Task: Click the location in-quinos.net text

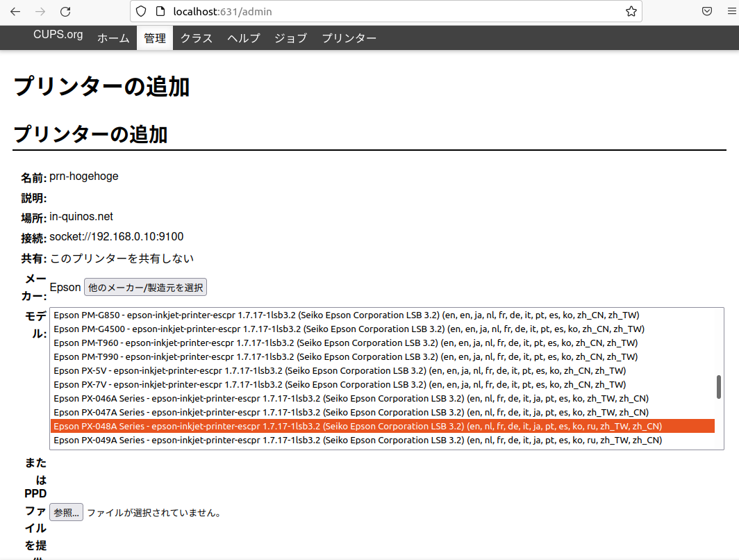Action: pos(81,217)
